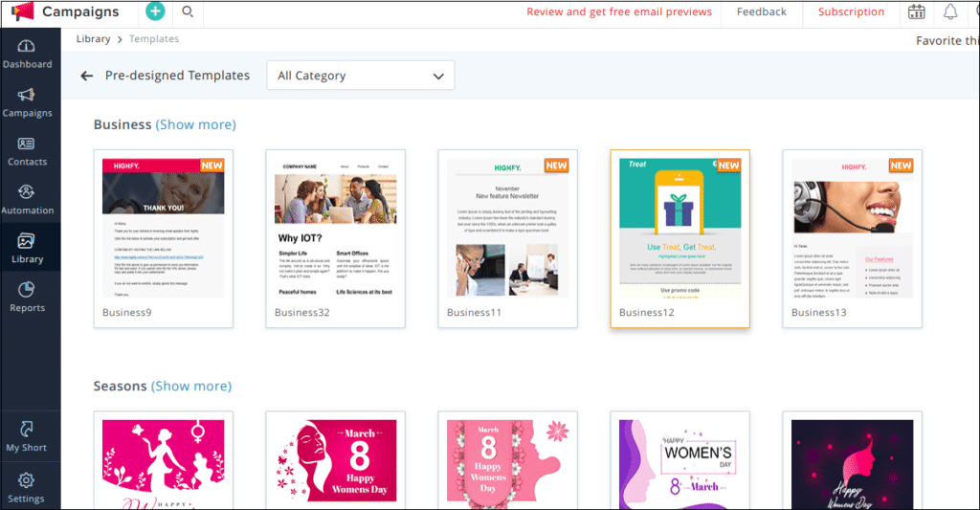Click the Business12 label text
This screenshot has width=980, height=510.
646,313
